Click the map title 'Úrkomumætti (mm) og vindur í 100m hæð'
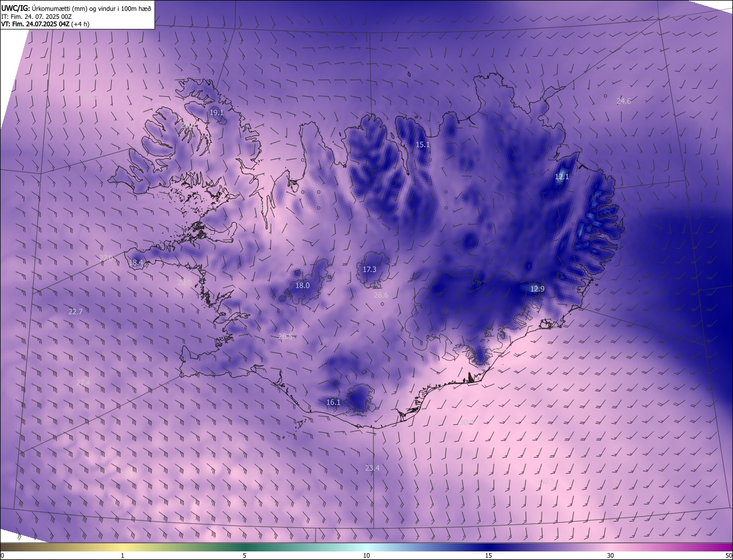Screen dimensions: 733x560 [90, 8]
